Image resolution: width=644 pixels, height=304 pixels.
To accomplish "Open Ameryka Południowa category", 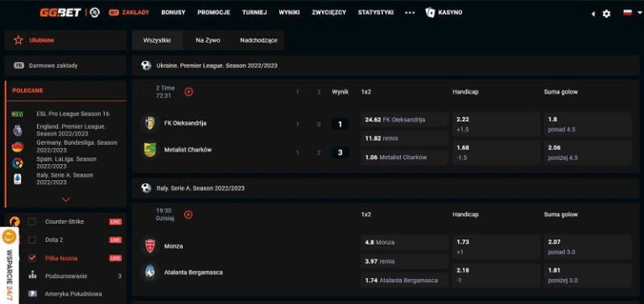I will coord(74,294).
